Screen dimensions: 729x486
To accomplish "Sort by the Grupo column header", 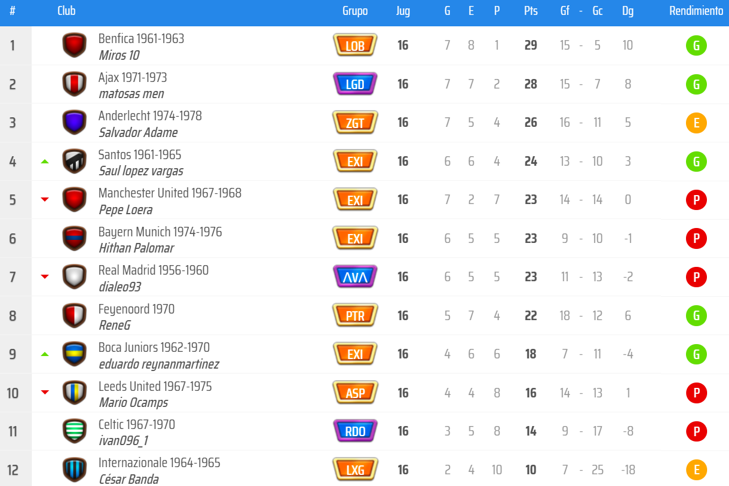I will coord(355,11).
